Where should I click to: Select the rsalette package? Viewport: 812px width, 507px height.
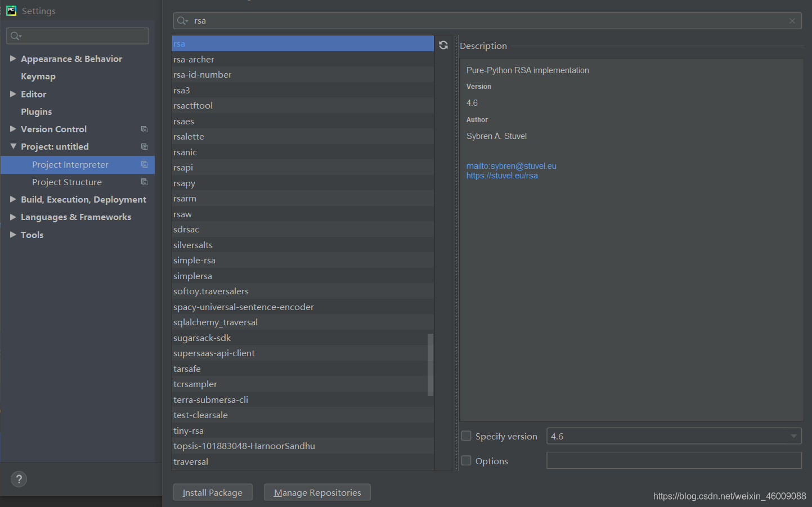(x=303, y=137)
